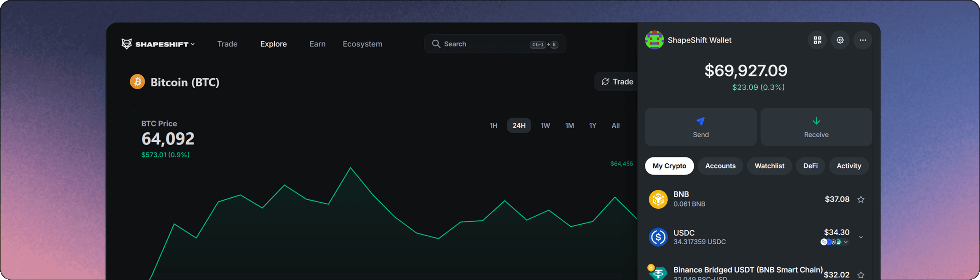Open the QR code scanner icon

817,40
